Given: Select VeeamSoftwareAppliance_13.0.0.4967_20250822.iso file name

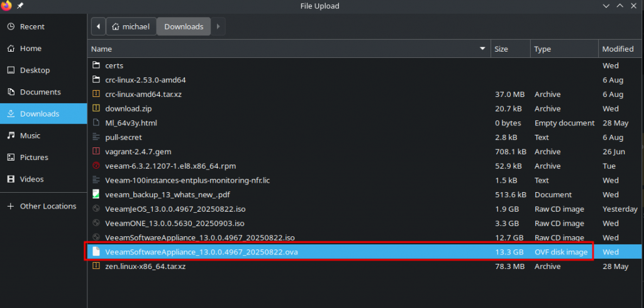Looking at the screenshot, I should [199, 237].
